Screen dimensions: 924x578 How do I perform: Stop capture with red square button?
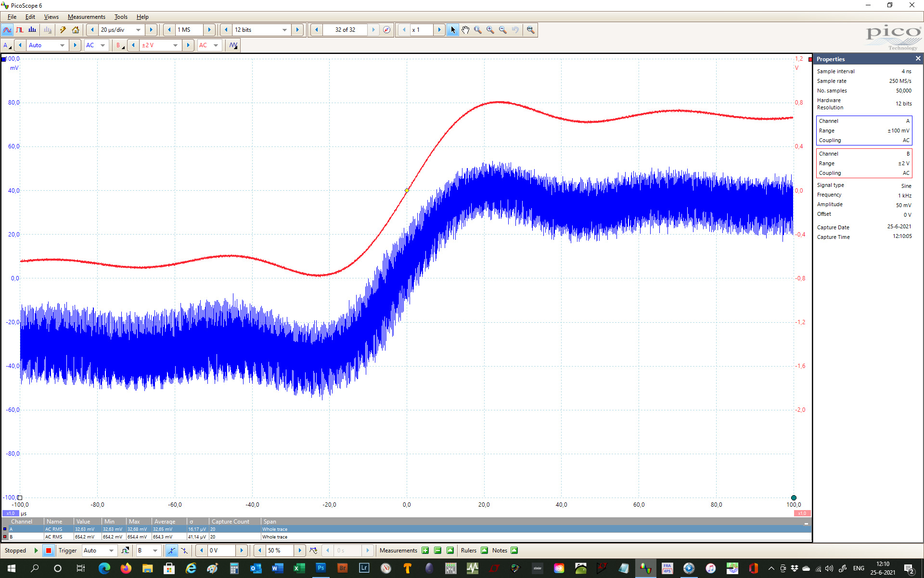pos(49,551)
